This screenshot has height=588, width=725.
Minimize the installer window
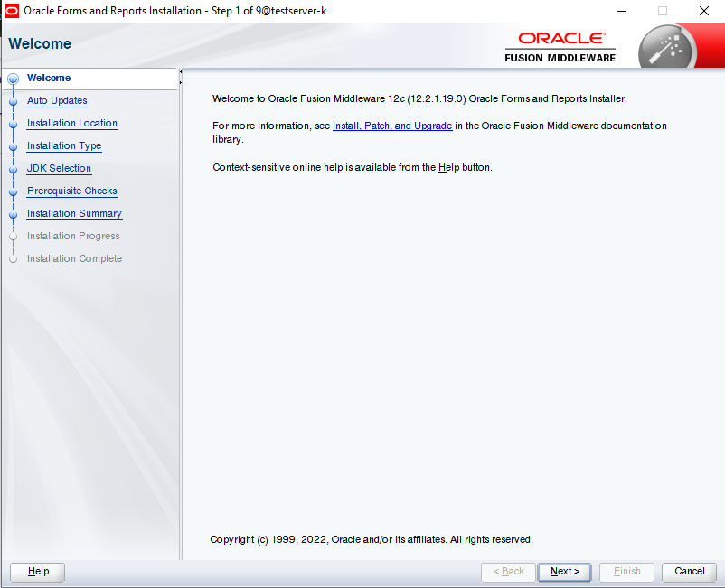(x=622, y=11)
